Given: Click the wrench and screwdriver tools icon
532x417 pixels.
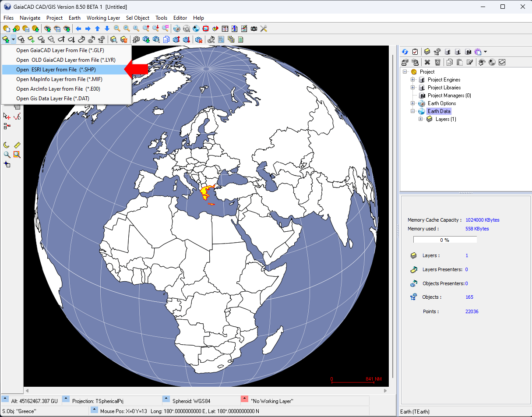Looking at the screenshot, I should pyautogui.click(x=264, y=29).
